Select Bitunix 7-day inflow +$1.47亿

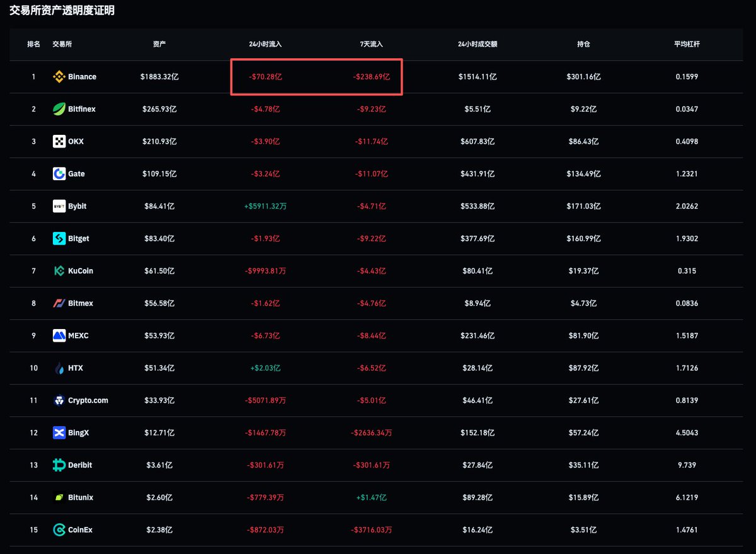[371, 497]
